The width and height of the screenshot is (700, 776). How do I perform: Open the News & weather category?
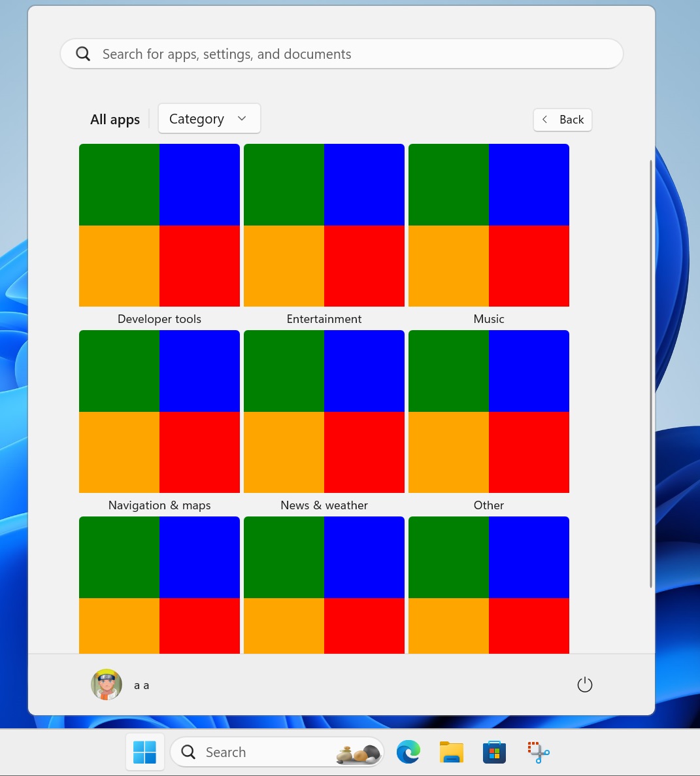click(324, 411)
